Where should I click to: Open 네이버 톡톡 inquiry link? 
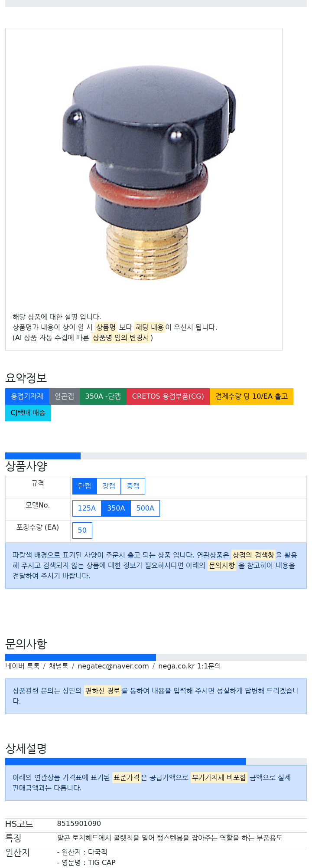(23, 666)
